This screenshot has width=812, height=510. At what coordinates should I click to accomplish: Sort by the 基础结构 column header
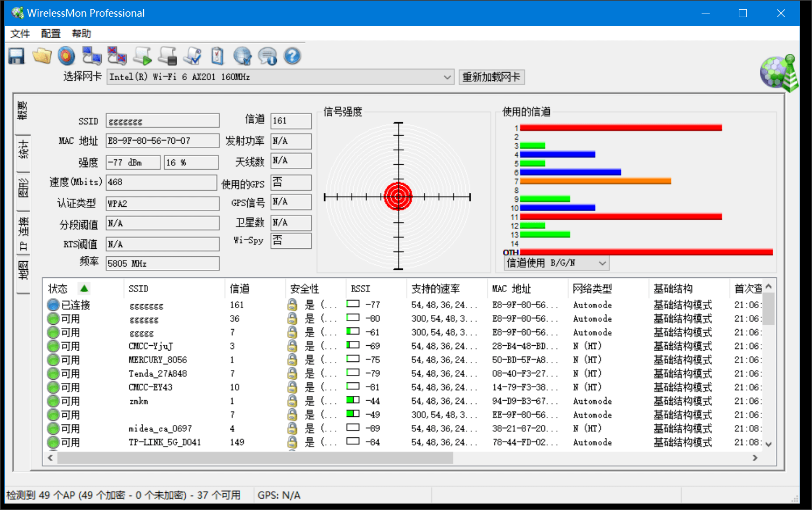point(689,289)
